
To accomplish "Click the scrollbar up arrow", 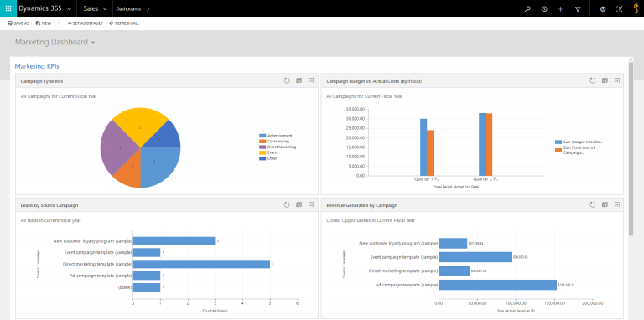I will [631, 60].
